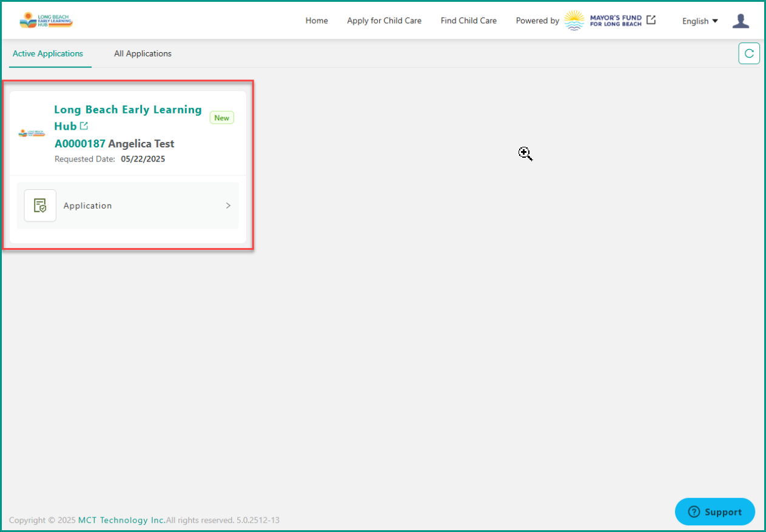766x532 pixels.
Task: Click the Requested Date label
Action: click(x=85, y=159)
